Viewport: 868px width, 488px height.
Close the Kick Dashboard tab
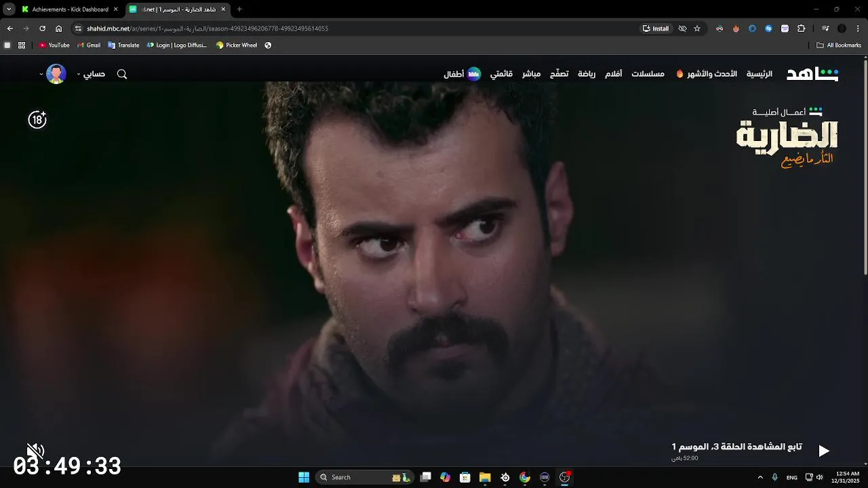tap(115, 9)
